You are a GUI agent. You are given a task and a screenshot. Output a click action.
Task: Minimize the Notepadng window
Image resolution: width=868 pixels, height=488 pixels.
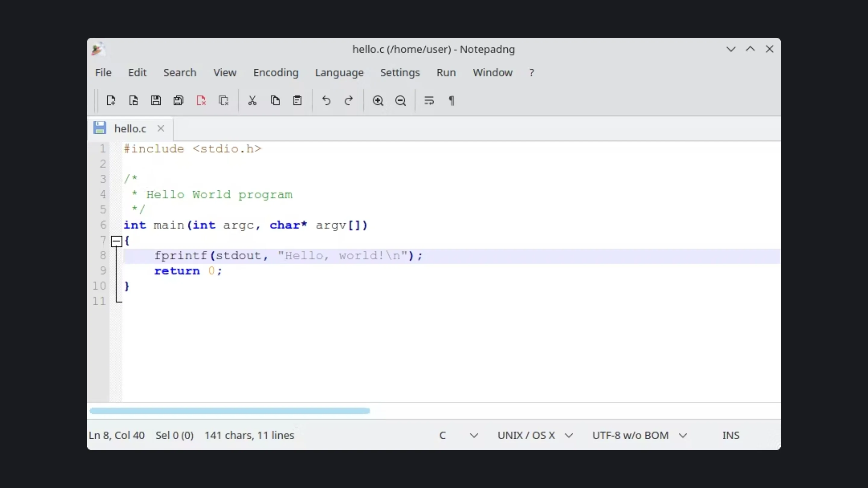point(731,49)
